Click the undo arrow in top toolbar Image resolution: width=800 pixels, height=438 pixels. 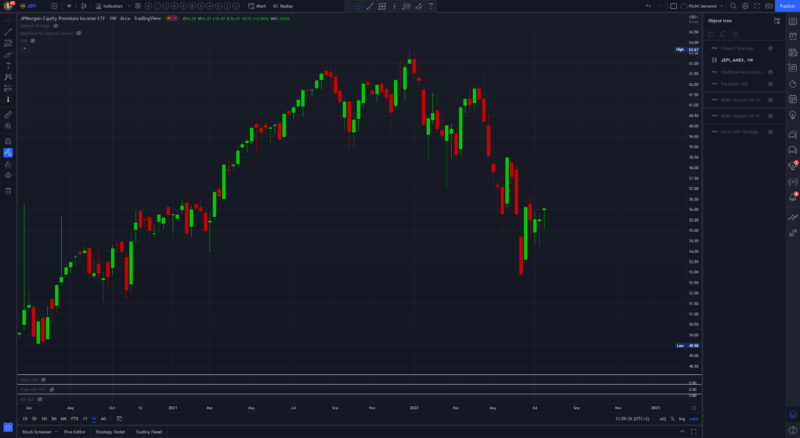click(x=648, y=6)
